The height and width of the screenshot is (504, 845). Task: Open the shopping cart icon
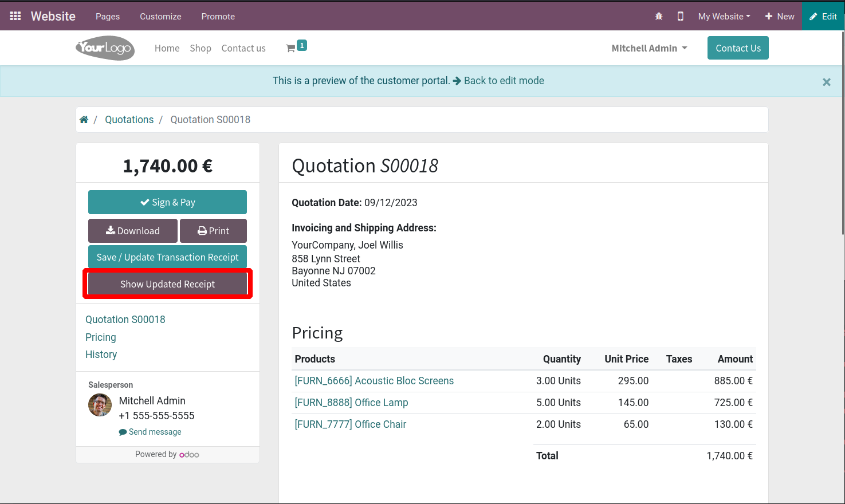(x=291, y=49)
